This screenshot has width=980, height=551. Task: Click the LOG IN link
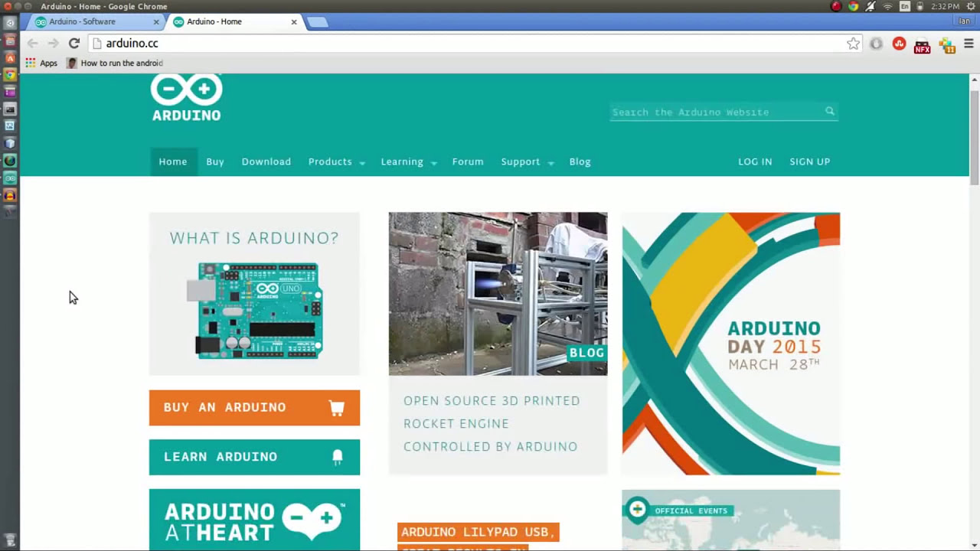755,161
